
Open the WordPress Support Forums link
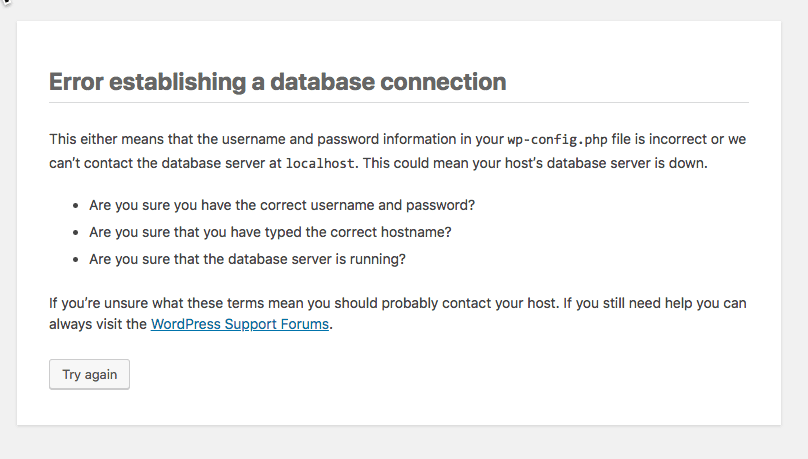tap(240, 324)
